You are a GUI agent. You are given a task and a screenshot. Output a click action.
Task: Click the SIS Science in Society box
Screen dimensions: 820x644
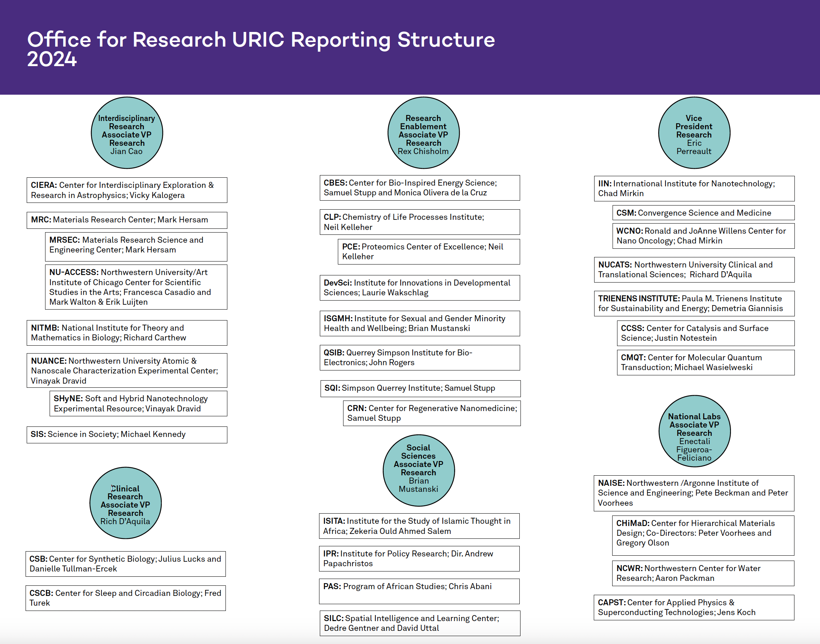pos(127,435)
